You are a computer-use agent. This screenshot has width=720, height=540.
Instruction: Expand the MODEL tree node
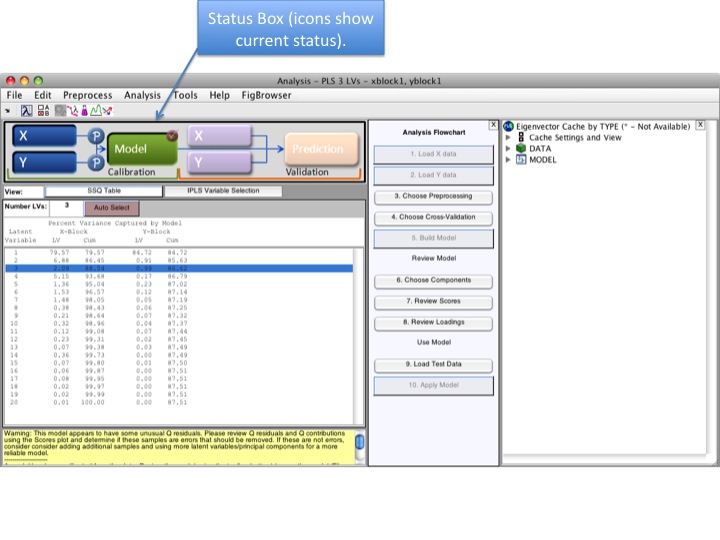[x=509, y=159]
